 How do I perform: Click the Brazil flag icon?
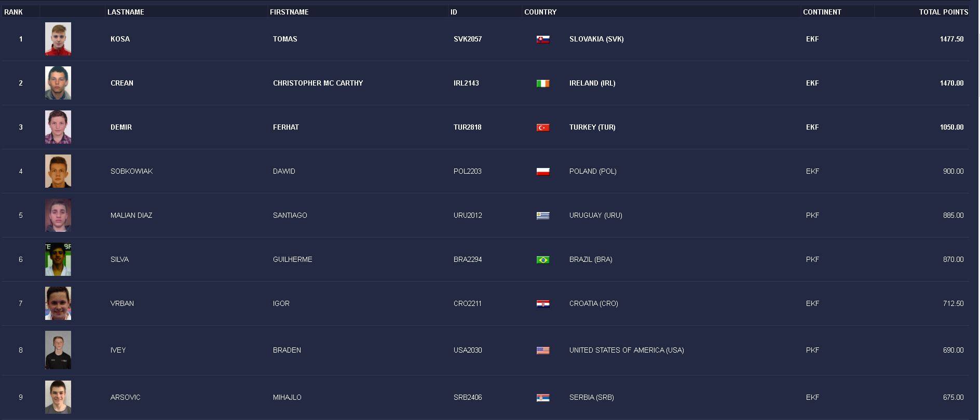pyautogui.click(x=543, y=260)
